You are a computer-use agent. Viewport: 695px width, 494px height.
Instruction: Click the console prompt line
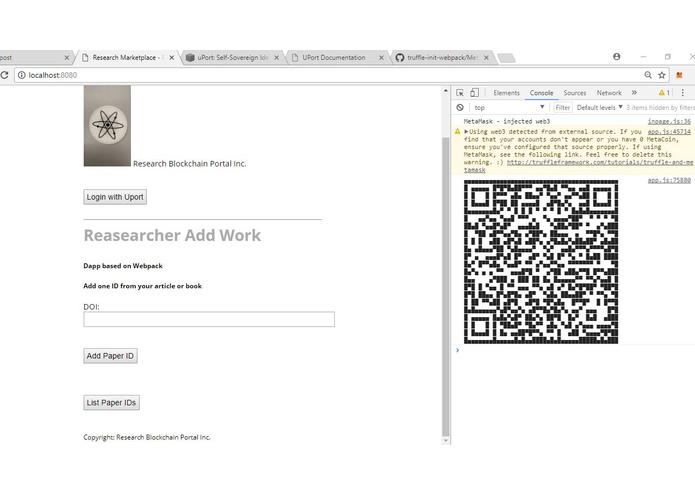pos(576,350)
